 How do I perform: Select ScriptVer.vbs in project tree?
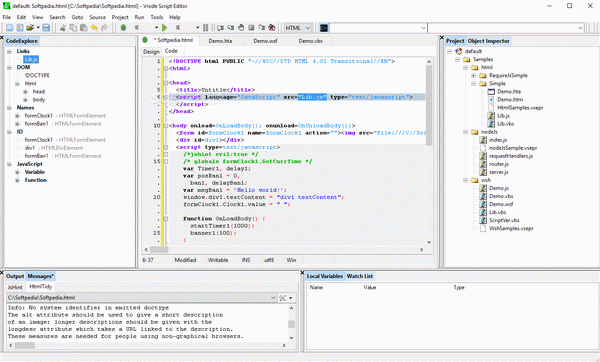[x=504, y=220]
